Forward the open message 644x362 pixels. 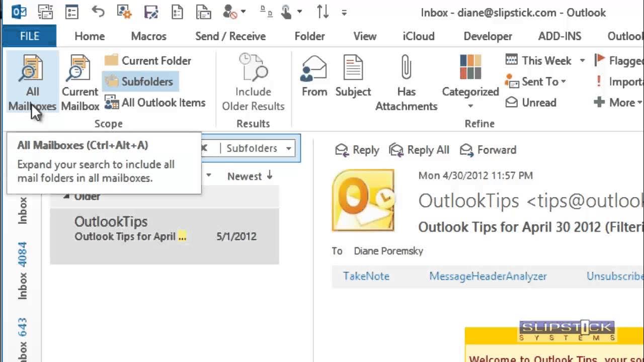point(488,150)
